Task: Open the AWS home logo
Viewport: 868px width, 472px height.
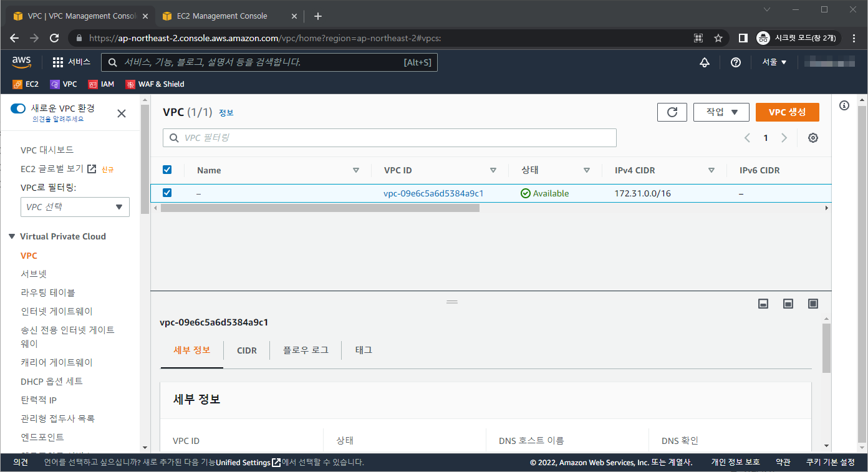Action: pyautogui.click(x=22, y=62)
